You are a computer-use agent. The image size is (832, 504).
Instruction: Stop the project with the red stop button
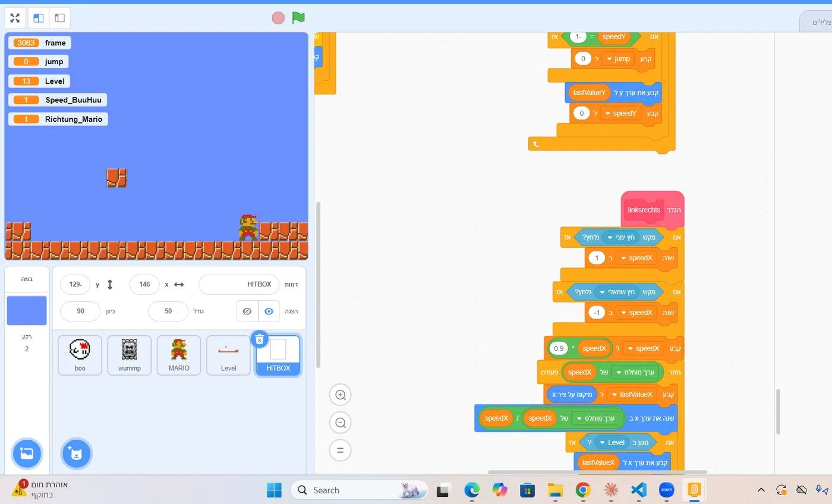click(278, 18)
